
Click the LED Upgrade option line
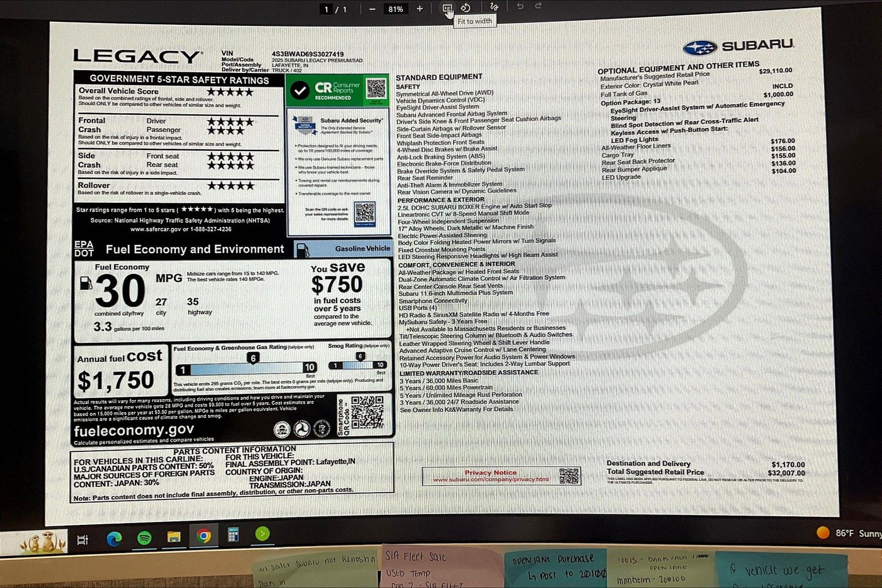pyautogui.click(x=621, y=177)
